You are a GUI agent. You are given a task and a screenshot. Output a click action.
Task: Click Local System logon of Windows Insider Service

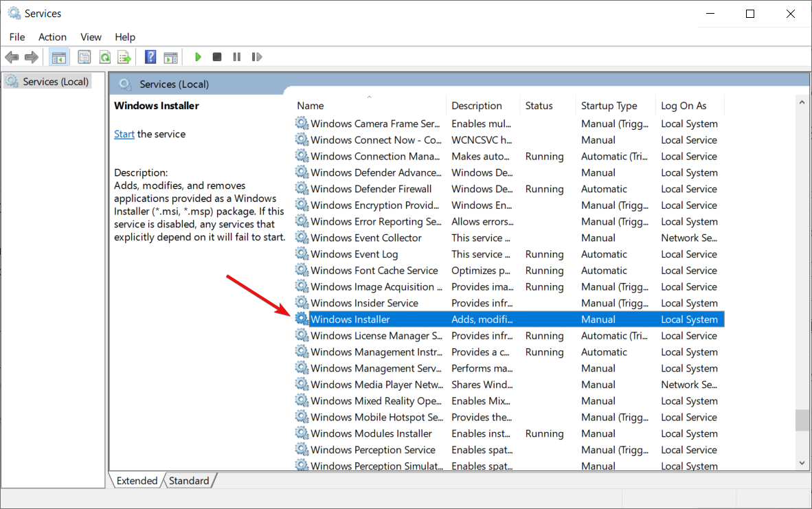(x=689, y=303)
